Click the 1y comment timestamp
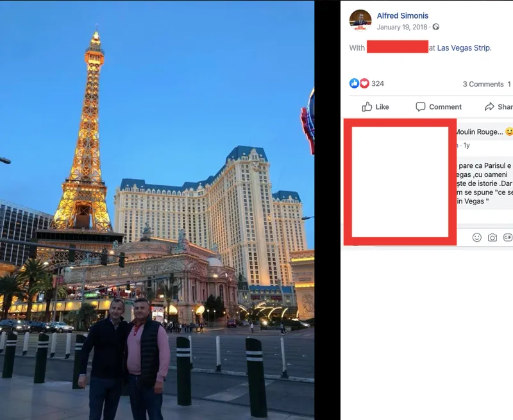The image size is (513, 420). [x=467, y=145]
